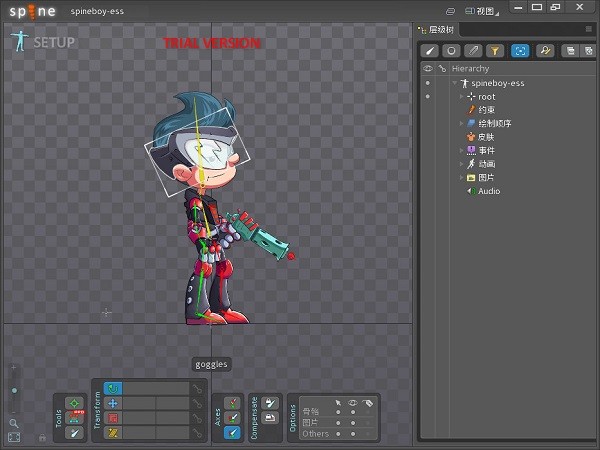Click the highlighted blue focus-selection icon
The height and width of the screenshot is (450, 600).
[520, 50]
